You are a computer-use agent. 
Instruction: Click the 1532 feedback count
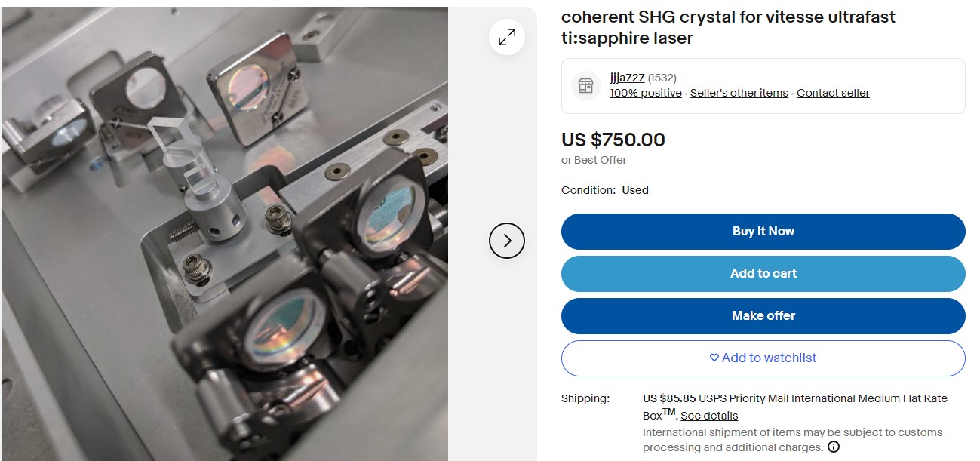pyautogui.click(x=662, y=78)
